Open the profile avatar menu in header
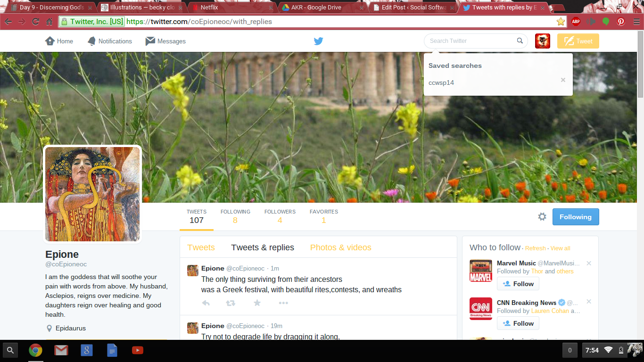The width and height of the screenshot is (644, 362). pos(543,41)
